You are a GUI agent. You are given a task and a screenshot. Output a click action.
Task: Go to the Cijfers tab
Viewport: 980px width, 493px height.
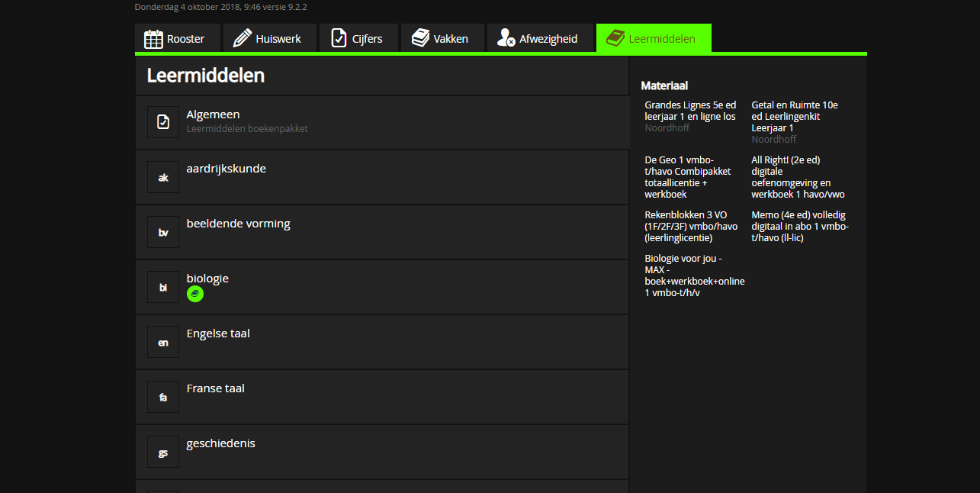[360, 38]
